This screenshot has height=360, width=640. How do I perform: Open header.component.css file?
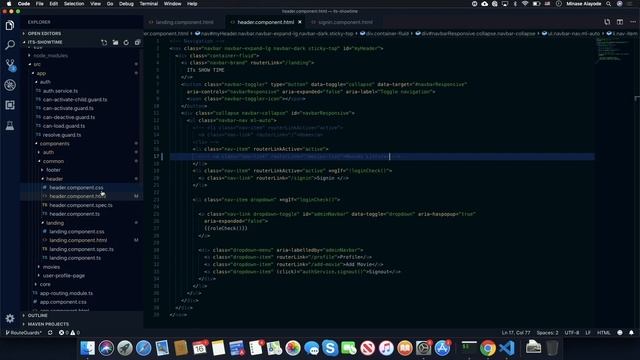(76, 188)
